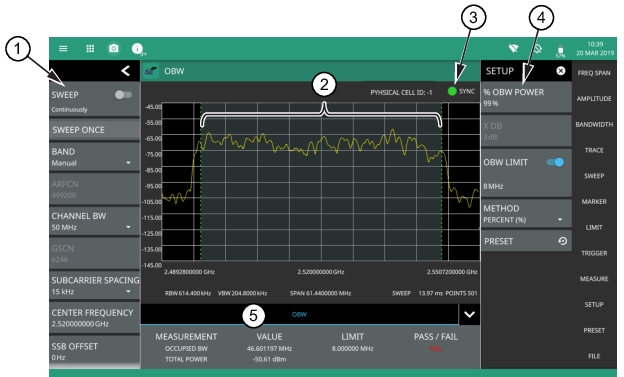
Task: Click the -45.00 amplitude axis label
Action: (x=153, y=107)
